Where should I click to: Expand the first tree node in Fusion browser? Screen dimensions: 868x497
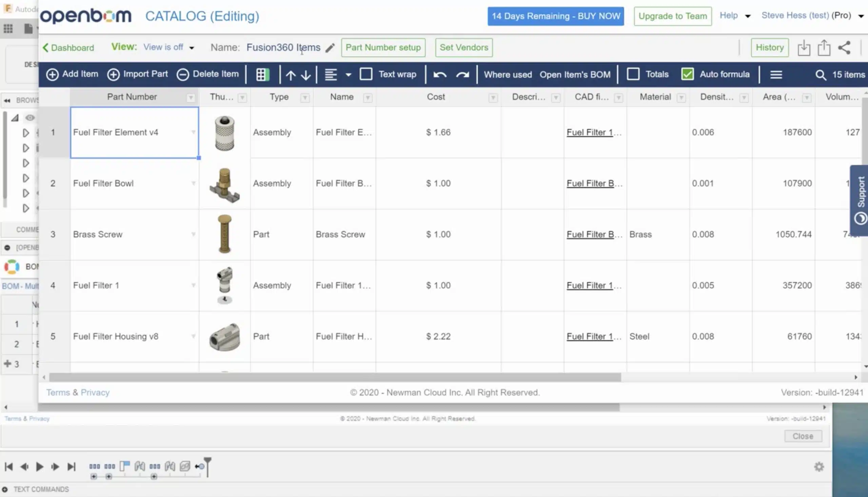click(x=26, y=133)
